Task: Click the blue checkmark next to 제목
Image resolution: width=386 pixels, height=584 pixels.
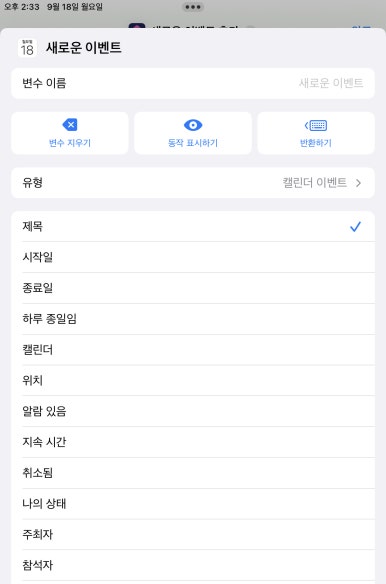Action: point(355,226)
